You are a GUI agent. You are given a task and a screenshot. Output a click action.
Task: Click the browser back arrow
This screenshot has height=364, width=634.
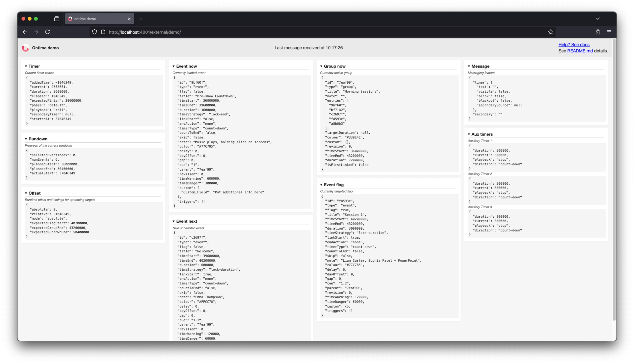(25, 32)
